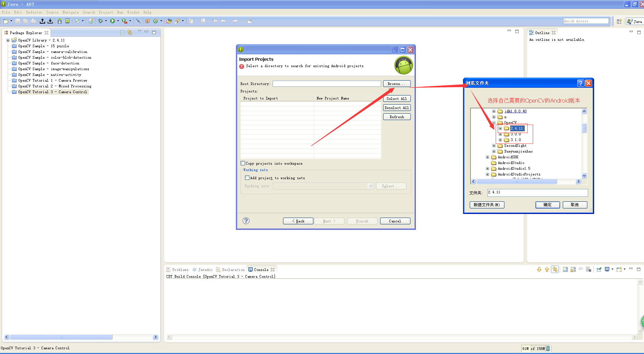The width and height of the screenshot is (644, 354).
Task: Expand the AndroidStudioProjects folder node
Action: coord(487,174)
